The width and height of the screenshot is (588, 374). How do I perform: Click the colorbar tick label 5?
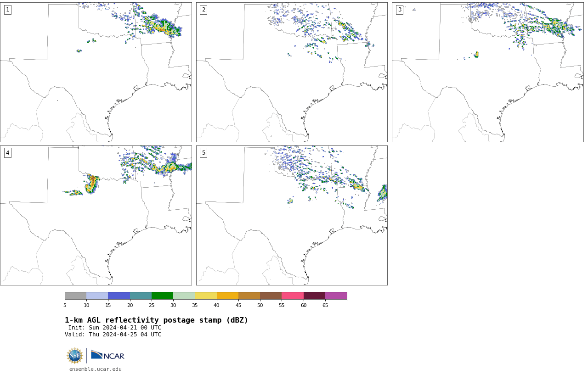coord(65,305)
